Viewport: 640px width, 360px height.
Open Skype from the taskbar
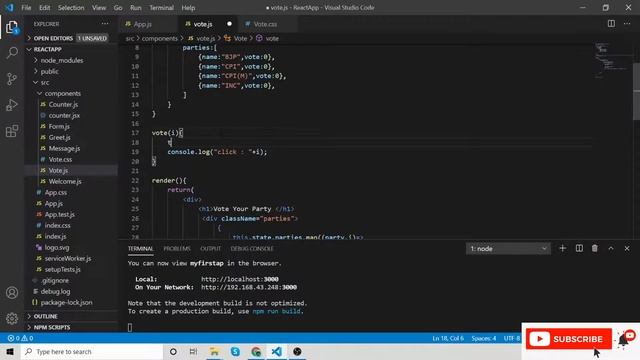click(x=235, y=351)
